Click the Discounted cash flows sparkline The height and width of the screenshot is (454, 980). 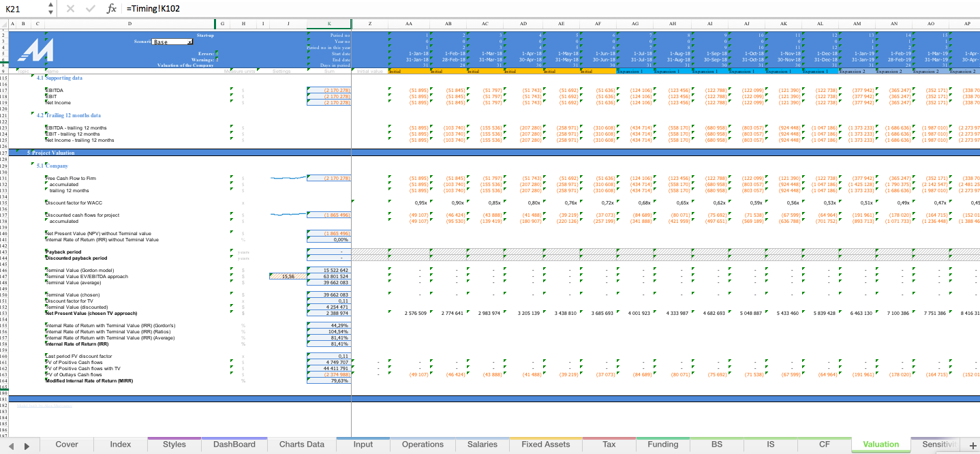[x=288, y=215]
